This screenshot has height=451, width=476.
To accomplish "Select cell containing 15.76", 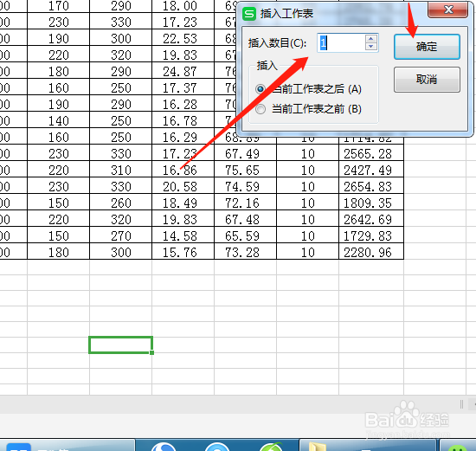I will pyautogui.click(x=183, y=251).
